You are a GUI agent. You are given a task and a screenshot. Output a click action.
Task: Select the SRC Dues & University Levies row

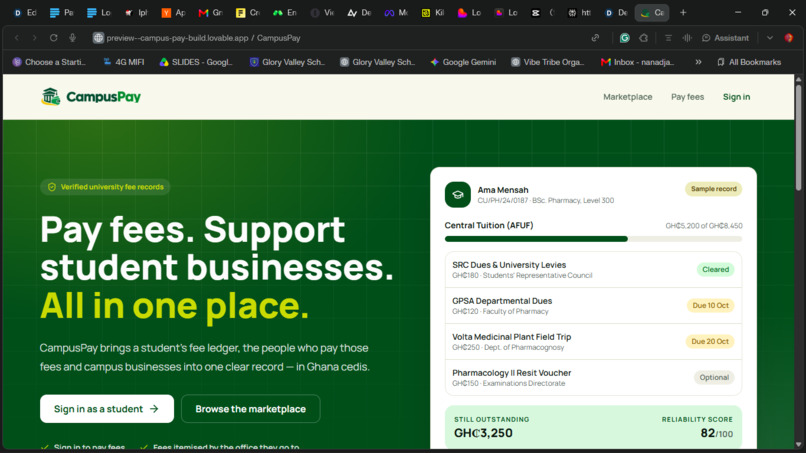pyautogui.click(x=593, y=269)
